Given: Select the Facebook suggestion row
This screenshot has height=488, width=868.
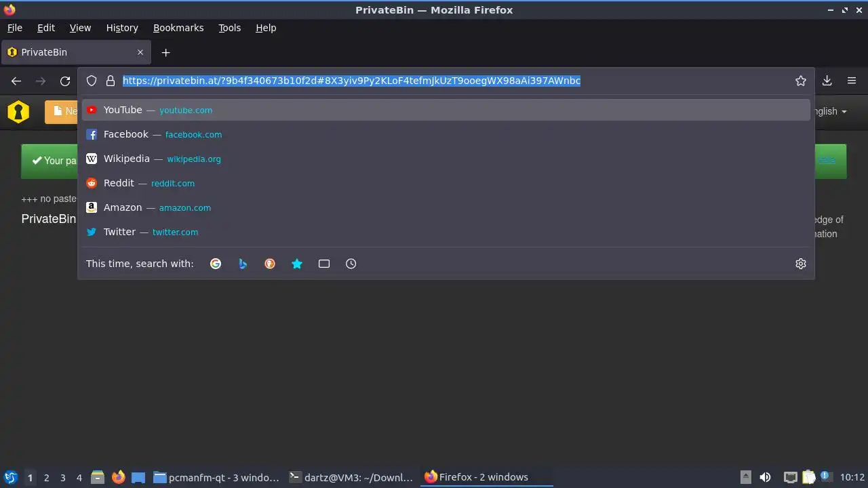Looking at the screenshot, I should tap(446, 134).
